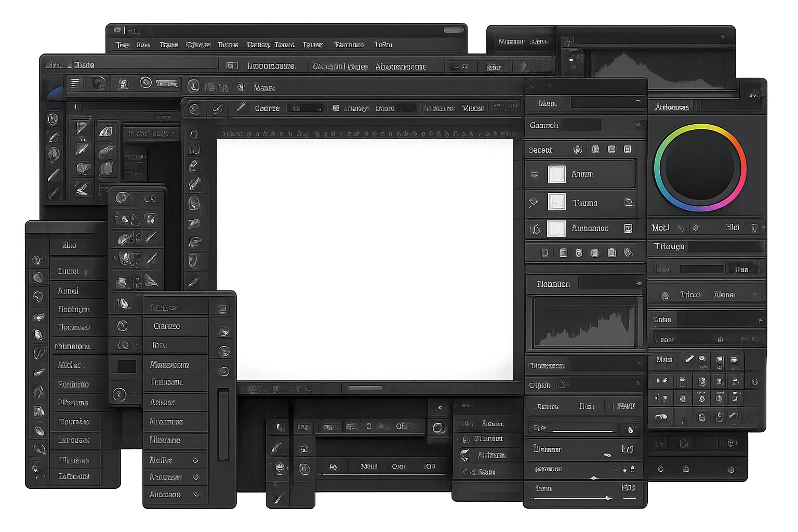
Task: Select the pencil icon left of Caanne
Action: [x=240, y=108]
